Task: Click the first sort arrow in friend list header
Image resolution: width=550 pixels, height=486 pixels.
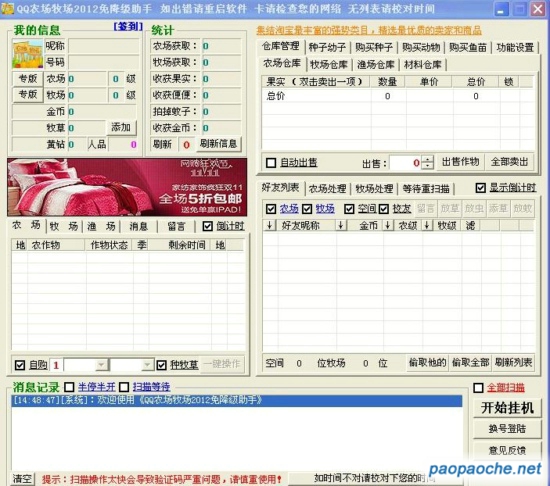Action: pyautogui.click(x=269, y=225)
